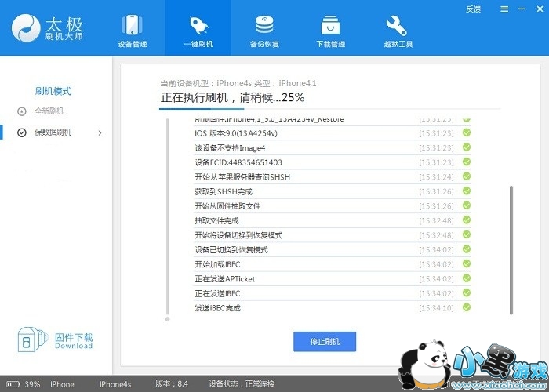Click green check beside 该设备不支持Image4

tap(467, 147)
